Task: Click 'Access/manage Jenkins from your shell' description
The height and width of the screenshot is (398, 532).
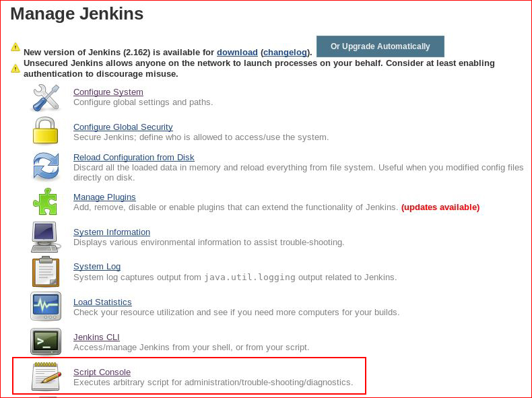Action: (x=191, y=347)
